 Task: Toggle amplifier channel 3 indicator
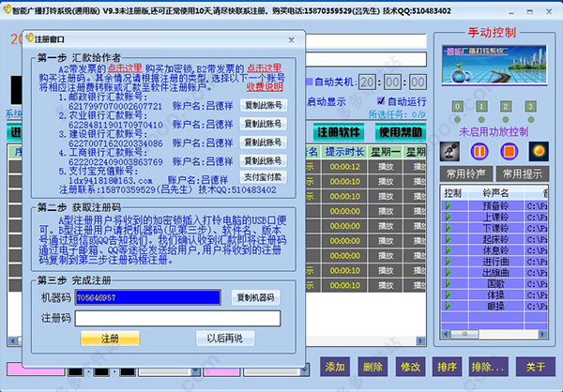(x=530, y=106)
